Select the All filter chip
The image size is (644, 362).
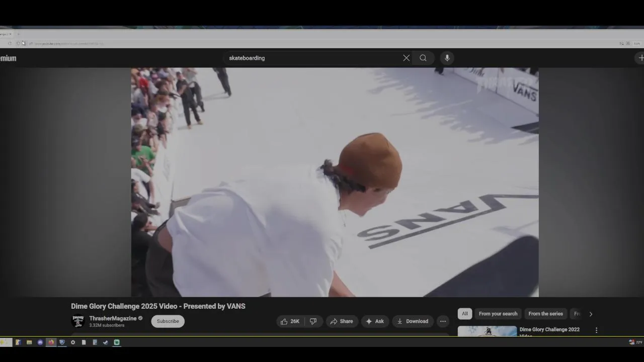click(x=465, y=314)
